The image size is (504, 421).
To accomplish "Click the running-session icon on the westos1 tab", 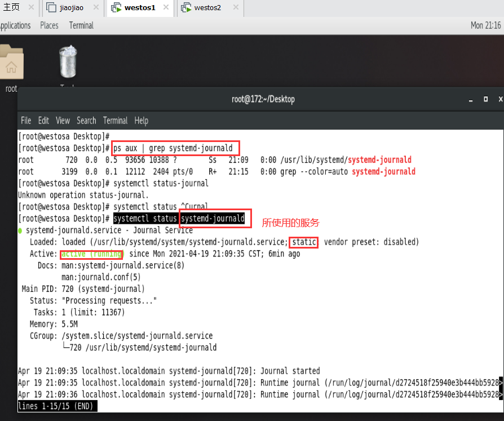I will click(x=116, y=8).
